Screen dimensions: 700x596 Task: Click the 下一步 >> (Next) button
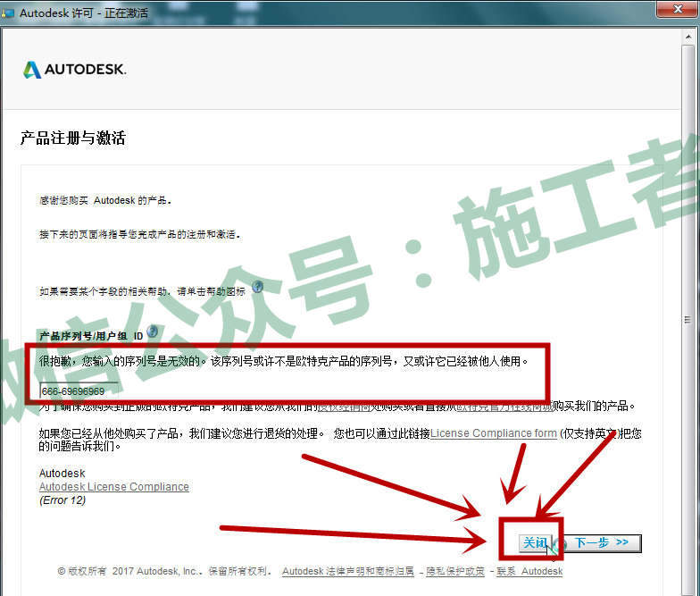click(602, 543)
